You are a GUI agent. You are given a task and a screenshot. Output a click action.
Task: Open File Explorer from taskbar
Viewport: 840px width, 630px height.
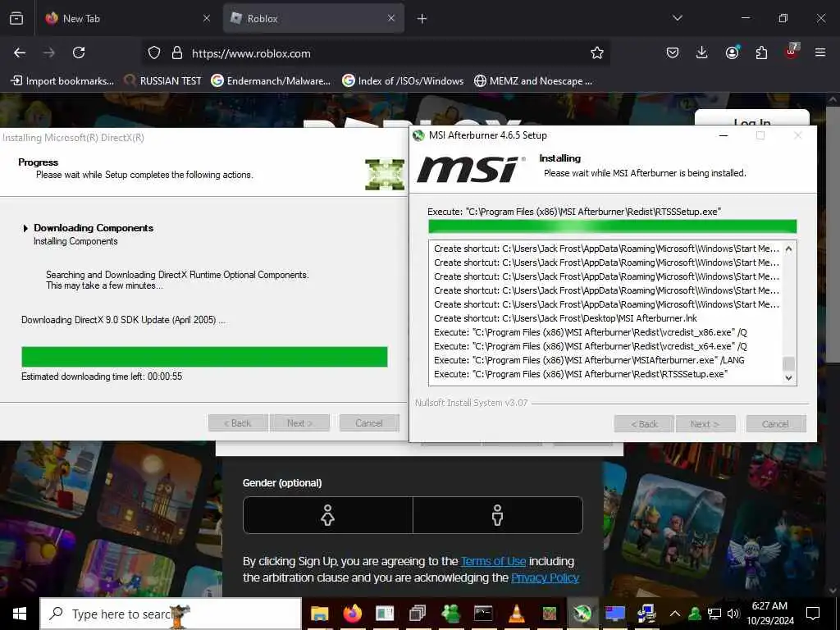tap(320, 614)
